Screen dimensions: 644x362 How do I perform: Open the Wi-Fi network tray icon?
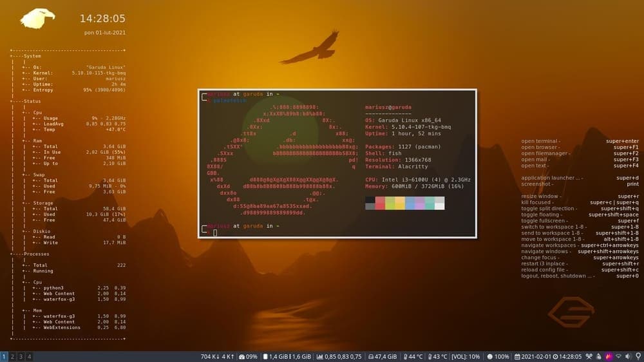tap(618, 357)
